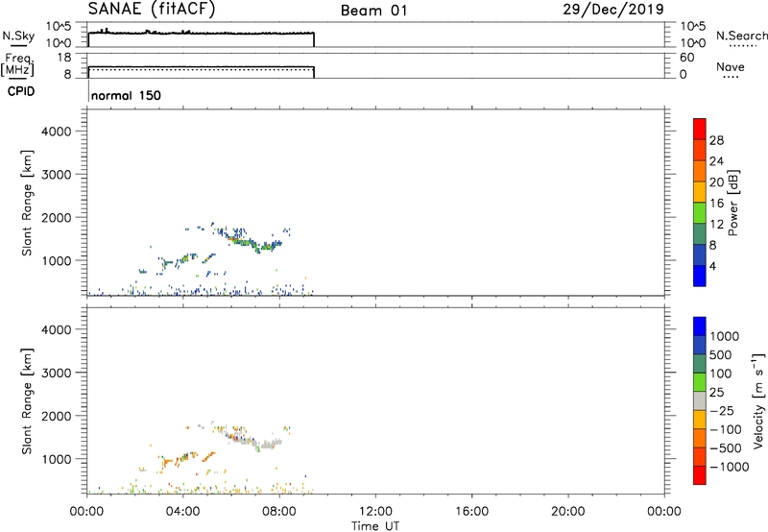Screen dimensions: 768x532
Task: Click the 20:00 time axis label
Action: 568,512
